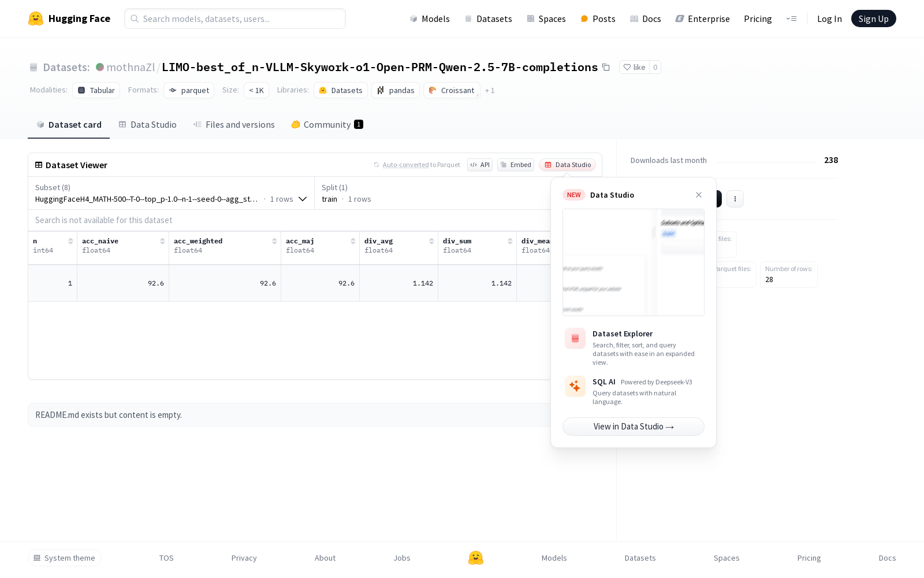Viewport: 924px width, 578px height.
Task: Click the Data Studio pill button
Action: [567, 165]
